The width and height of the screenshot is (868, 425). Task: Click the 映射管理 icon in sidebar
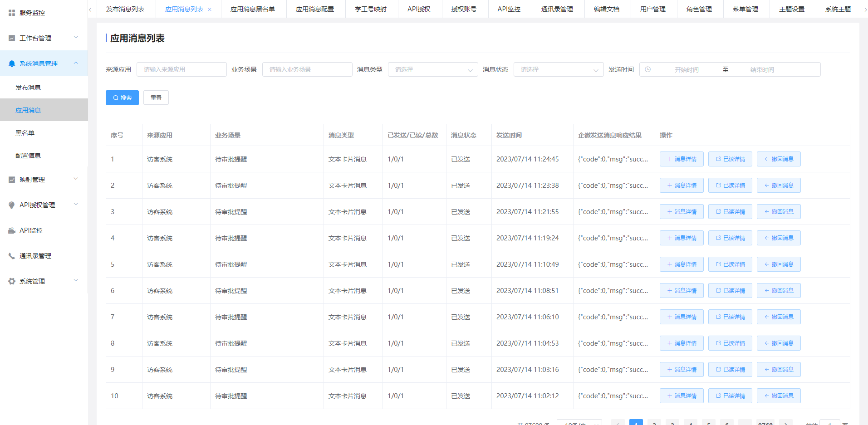12,180
